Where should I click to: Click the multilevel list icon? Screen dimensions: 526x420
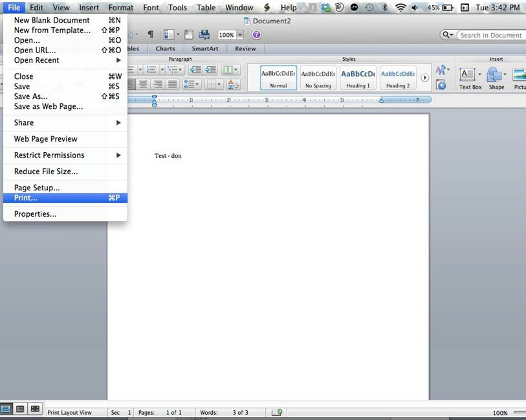click(173, 70)
